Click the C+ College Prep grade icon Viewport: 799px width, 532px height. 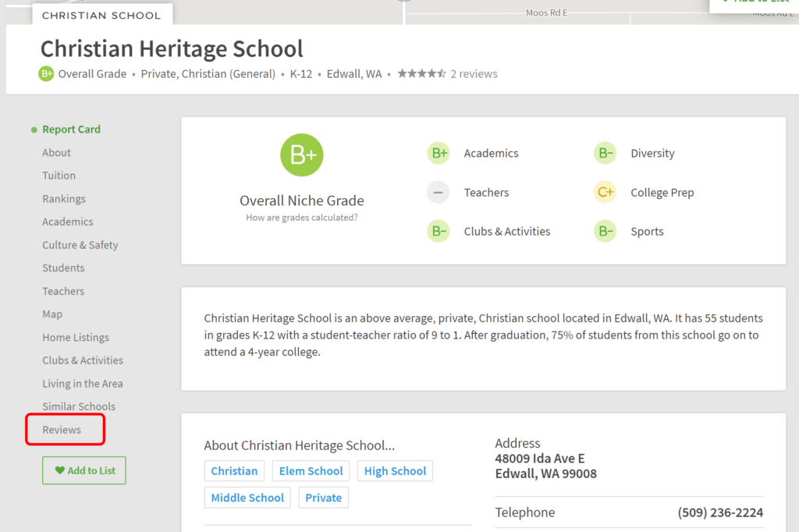pos(605,192)
